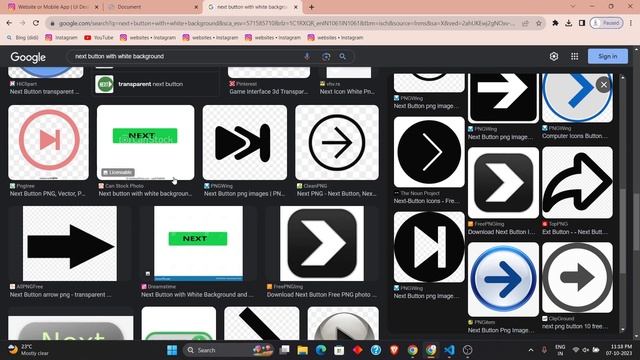Open the tab search dropdown arrow
640x360 pixels.
(573, 7)
